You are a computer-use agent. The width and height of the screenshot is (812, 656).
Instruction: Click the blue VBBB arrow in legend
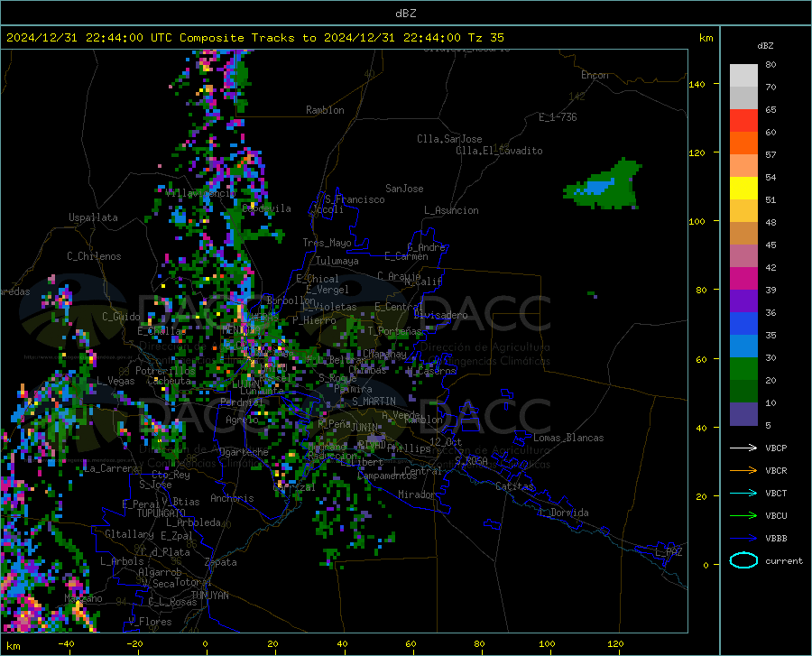[743, 539]
